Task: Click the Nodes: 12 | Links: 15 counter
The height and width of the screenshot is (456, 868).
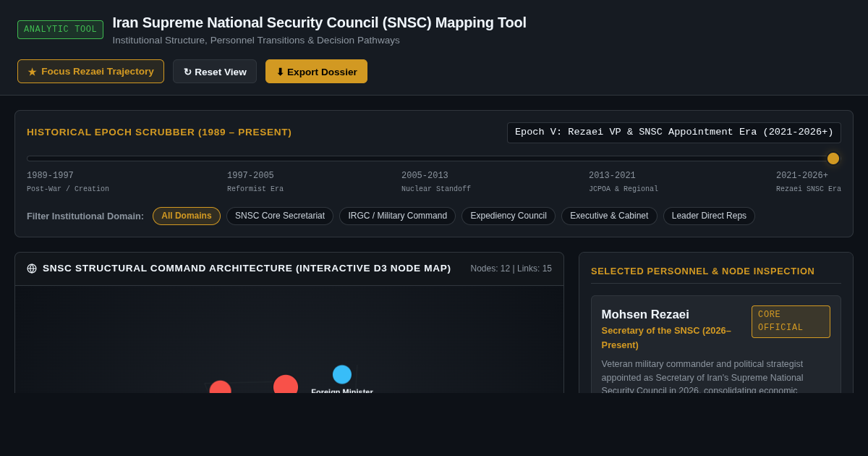Action: click(511, 269)
